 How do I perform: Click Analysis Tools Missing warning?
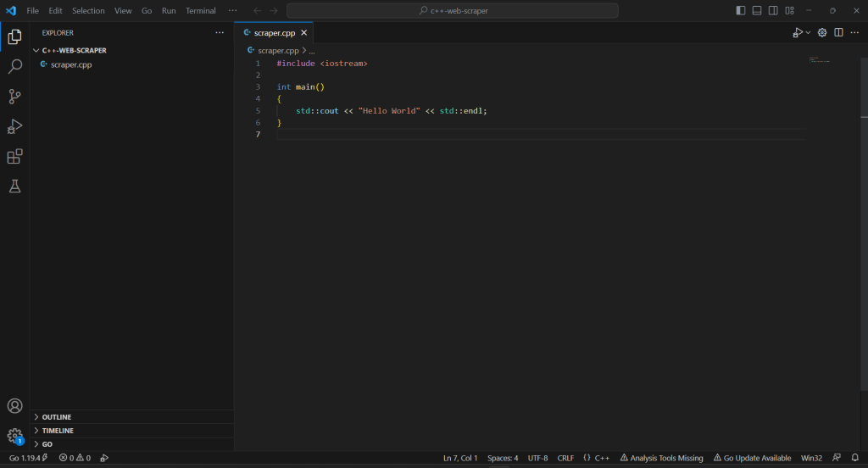tap(661, 458)
